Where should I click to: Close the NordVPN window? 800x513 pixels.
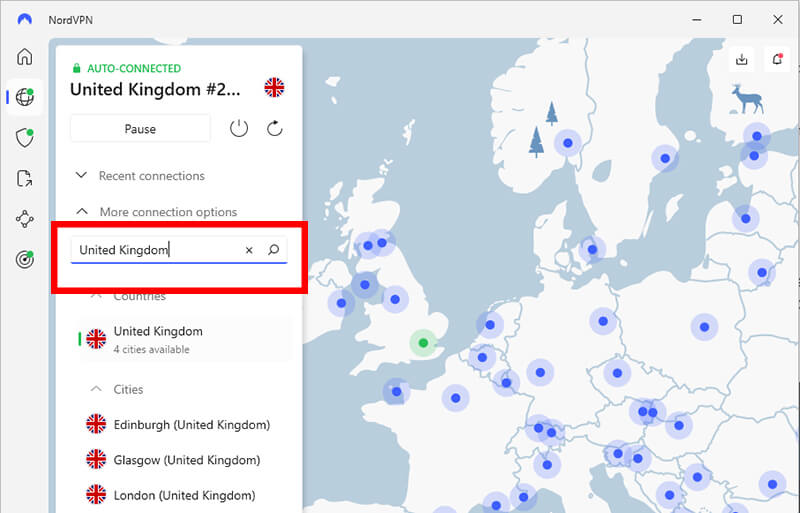point(778,19)
